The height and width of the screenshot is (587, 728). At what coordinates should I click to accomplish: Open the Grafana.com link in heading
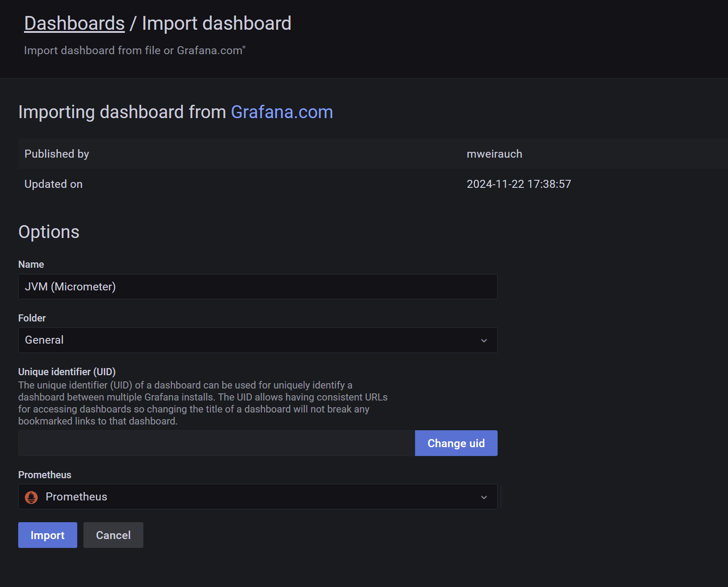282,112
